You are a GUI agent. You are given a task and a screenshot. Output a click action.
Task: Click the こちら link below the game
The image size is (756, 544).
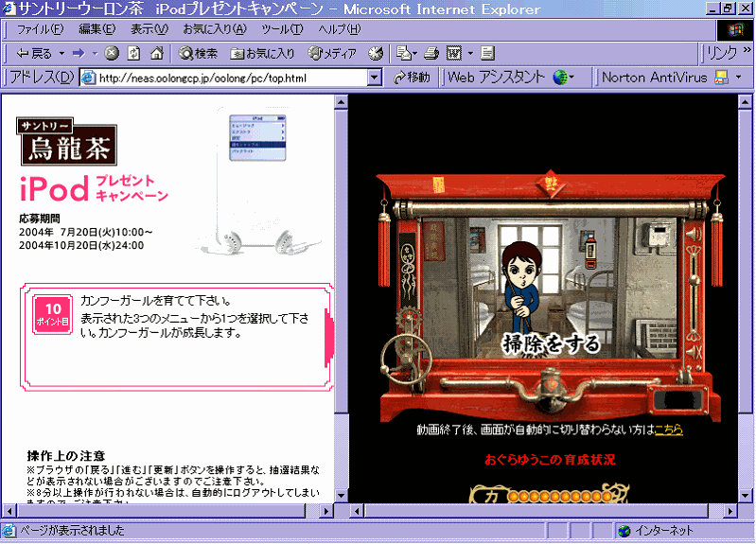[668, 430]
